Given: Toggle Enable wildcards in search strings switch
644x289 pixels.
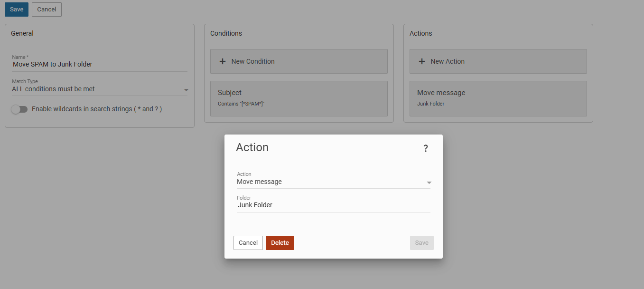Looking at the screenshot, I should tap(19, 109).
